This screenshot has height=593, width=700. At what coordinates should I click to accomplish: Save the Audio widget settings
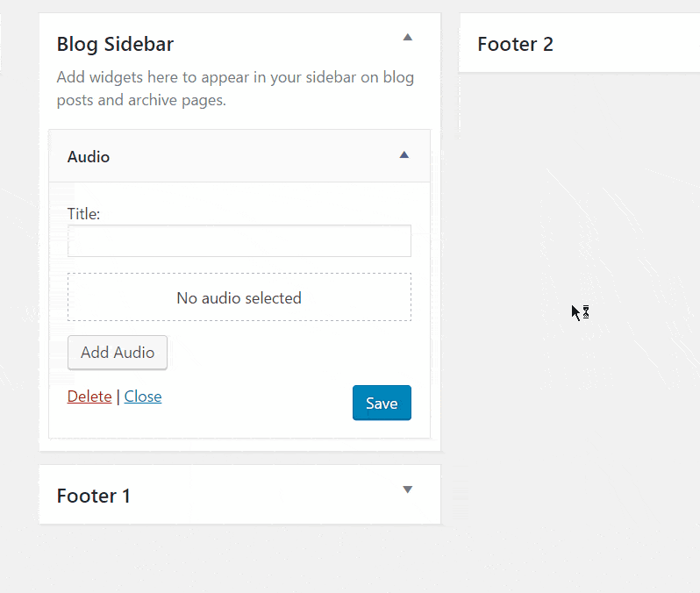pyautogui.click(x=382, y=404)
